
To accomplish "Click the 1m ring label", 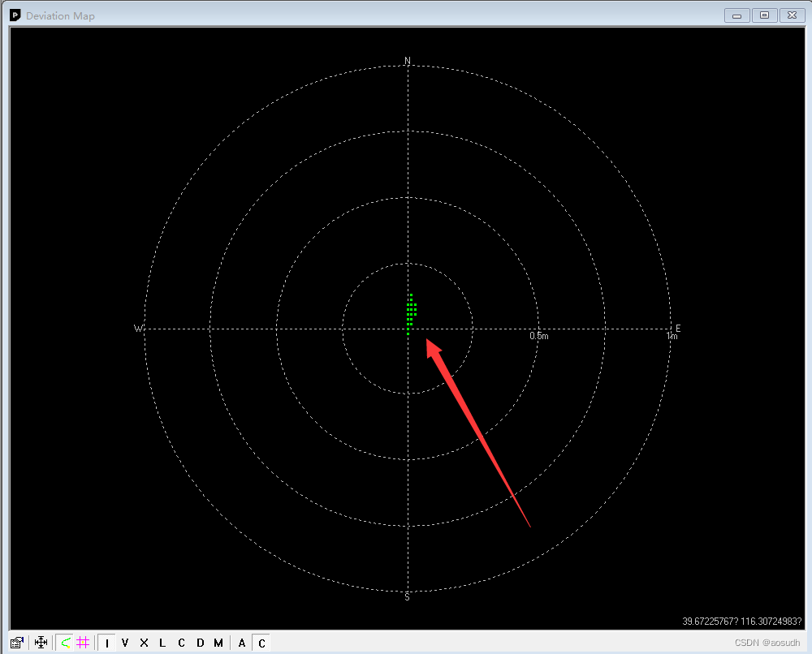I will (x=672, y=336).
